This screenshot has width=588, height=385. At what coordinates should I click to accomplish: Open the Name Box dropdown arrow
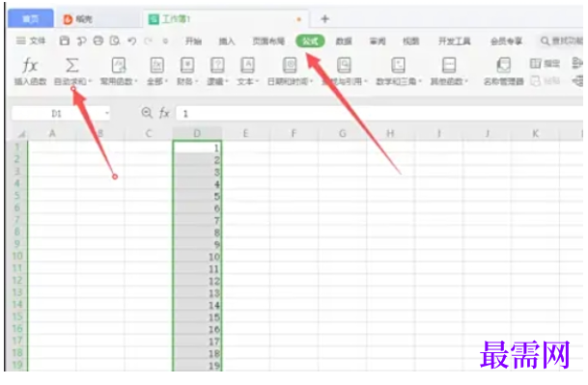pos(107,113)
